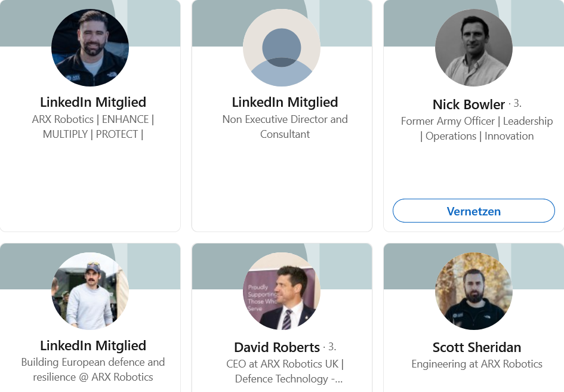Open photo of the ARX Robotics ENHANCE member
The width and height of the screenshot is (564, 392).
click(90, 48)
